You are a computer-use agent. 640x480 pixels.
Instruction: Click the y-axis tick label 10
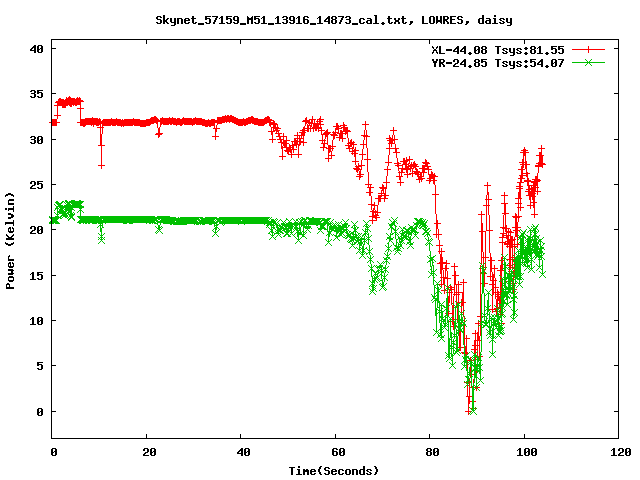point(36,321)
